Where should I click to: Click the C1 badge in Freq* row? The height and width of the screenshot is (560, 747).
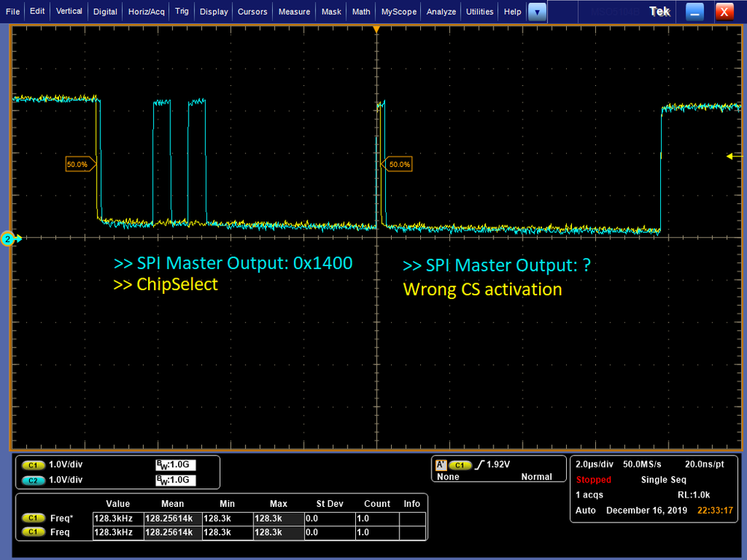pos(34,518)
